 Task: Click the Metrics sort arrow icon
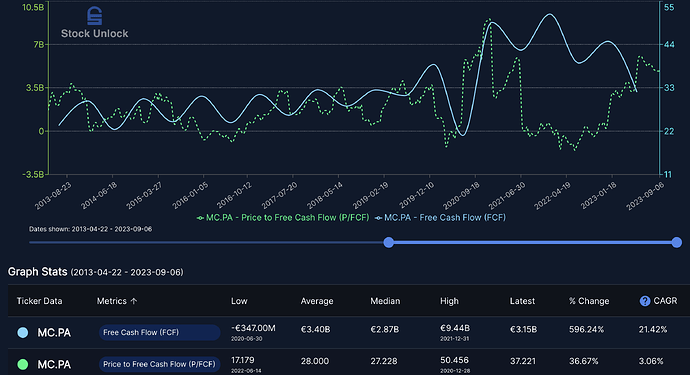134,301
